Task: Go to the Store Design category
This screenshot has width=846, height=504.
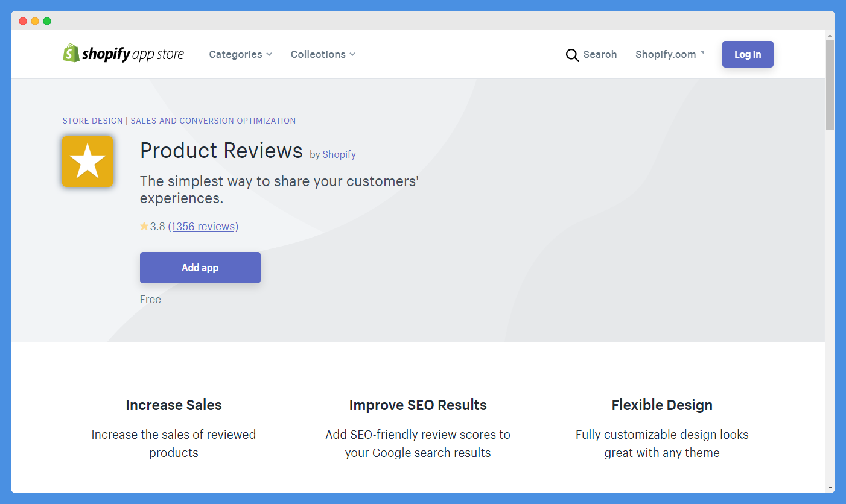Action: 92,121
